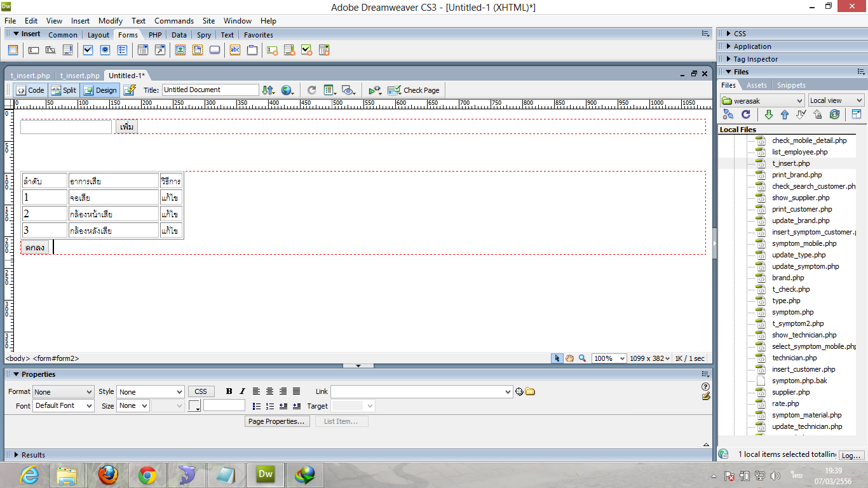Click the Live Data view icon
The height and width of the screenshot is (488, 868).
tap(130, 90)
